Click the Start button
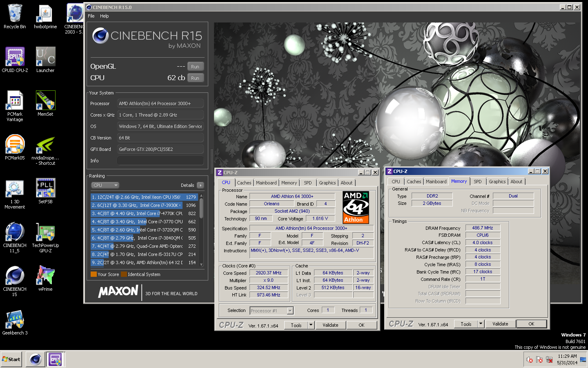 (x=11, y=359)
